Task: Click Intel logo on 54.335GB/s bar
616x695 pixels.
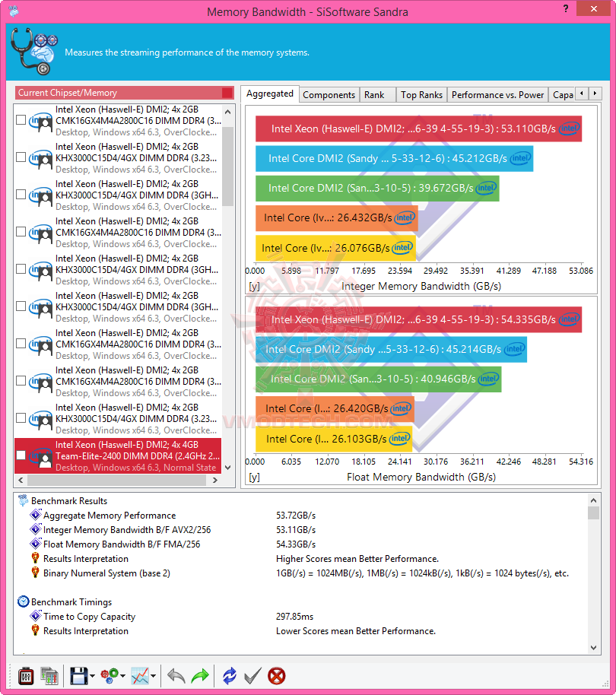Action: [x=569, y=319]
